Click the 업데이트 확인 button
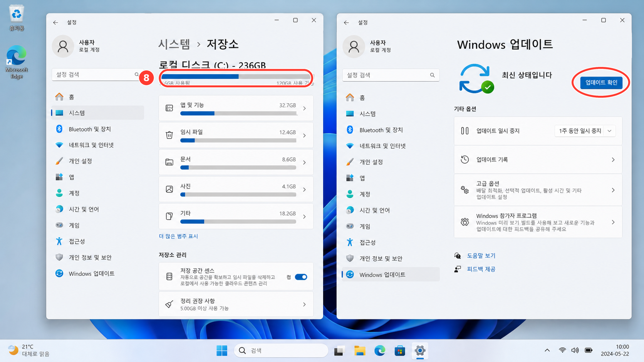 (601, 82)
